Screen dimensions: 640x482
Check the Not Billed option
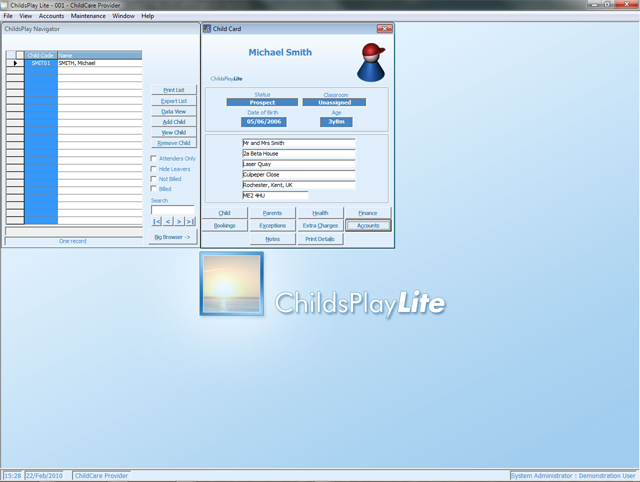153,179
